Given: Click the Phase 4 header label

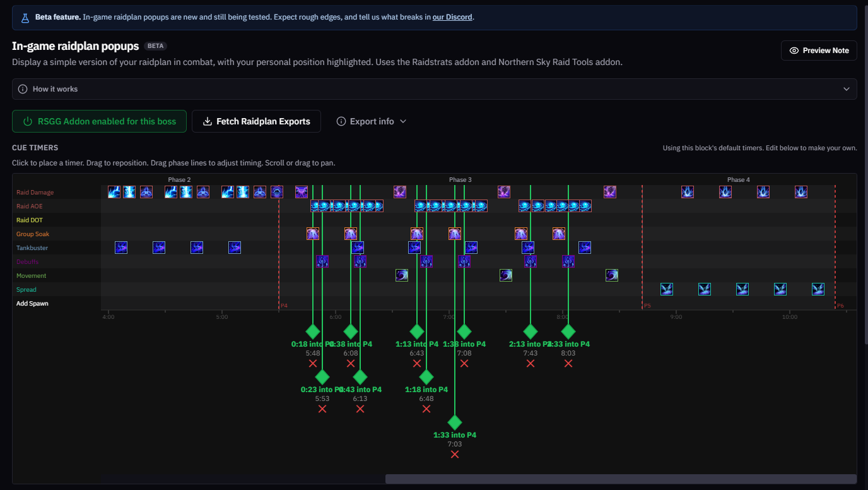Looking at the screenshot, I should tap(739, 180).
